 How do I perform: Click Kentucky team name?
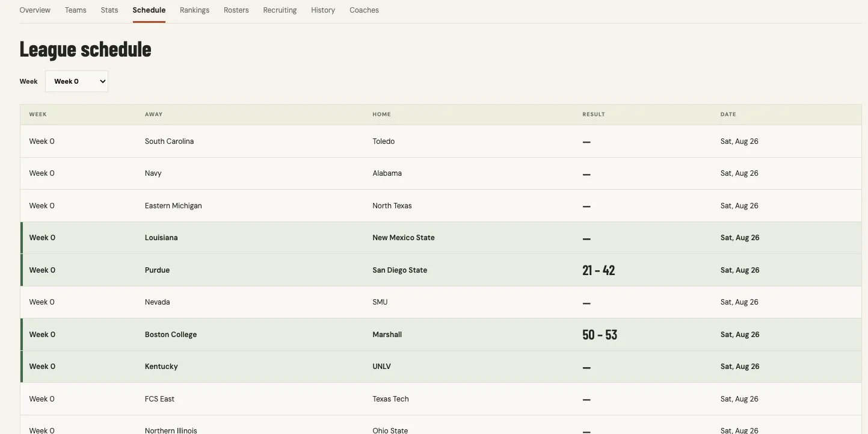tap(161, 367)
